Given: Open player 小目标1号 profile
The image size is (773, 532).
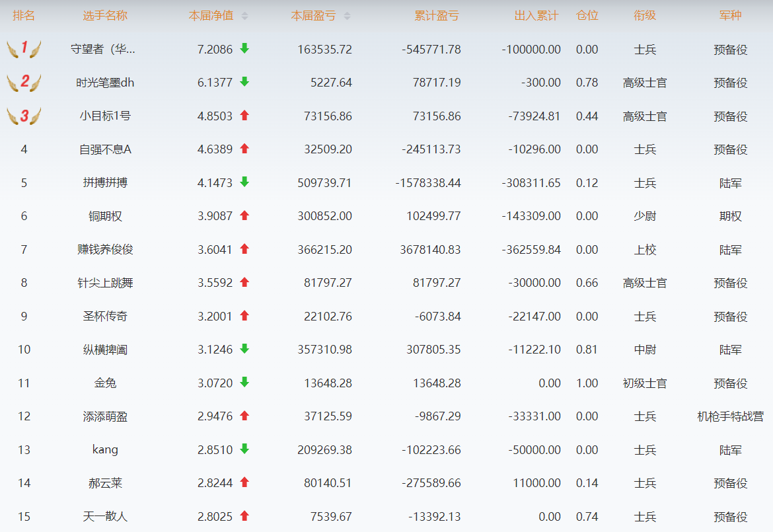Looking at the screenshot, I should click(105, 116).
